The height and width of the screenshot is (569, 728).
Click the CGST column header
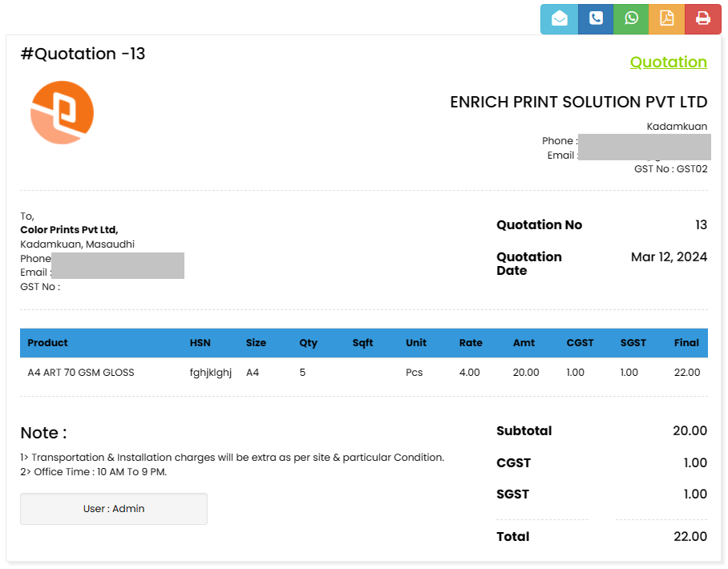pos(580,343)
